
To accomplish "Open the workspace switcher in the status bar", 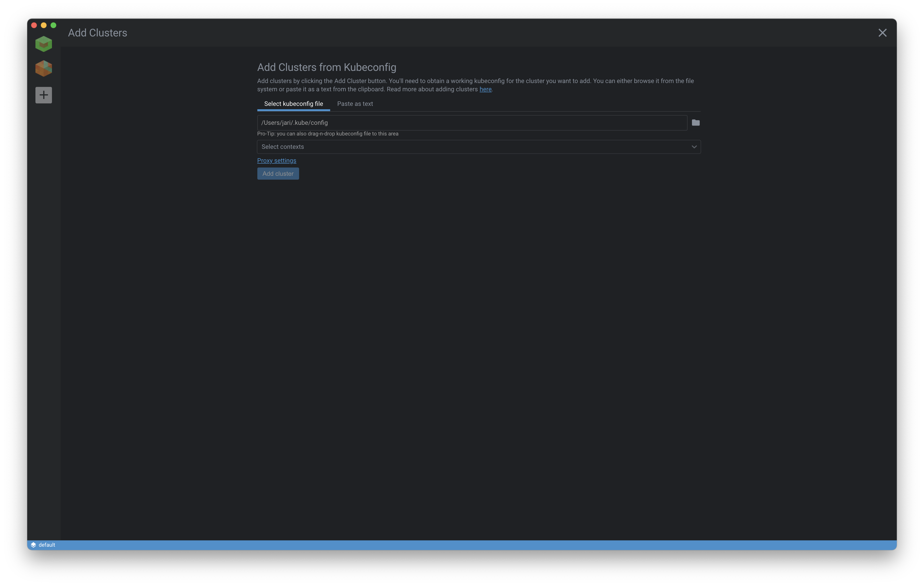I will [x=43, y=544].
